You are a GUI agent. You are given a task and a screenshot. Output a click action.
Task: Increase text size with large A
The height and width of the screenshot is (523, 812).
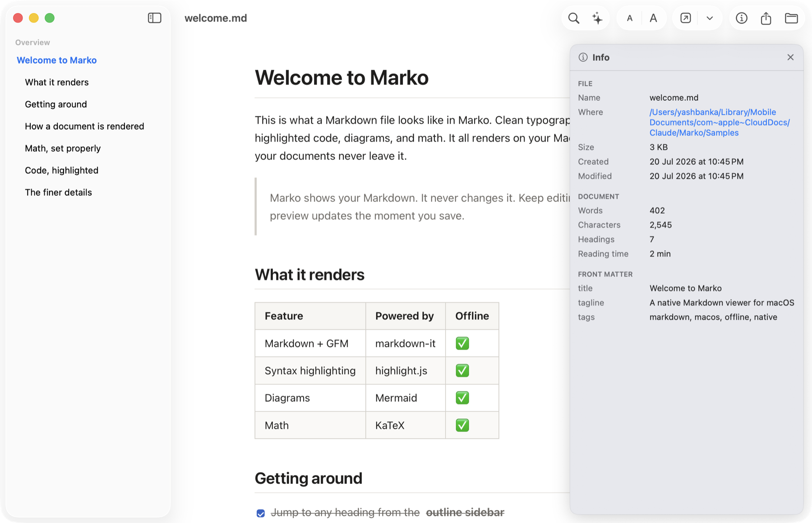pyautogui.click(x=653, y=18)
